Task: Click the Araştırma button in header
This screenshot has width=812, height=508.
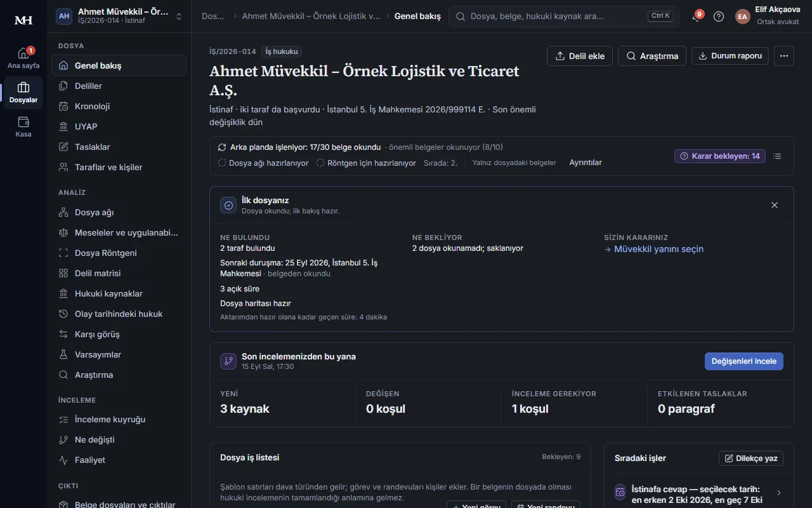Action: [x=652, y=56]
